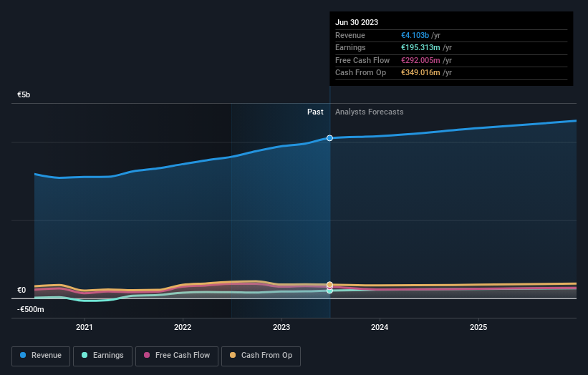Image resolution: width=588 pixels, height=375 pixels.
Task: Click the 2022 x-axis label
Action: point(183,327)
